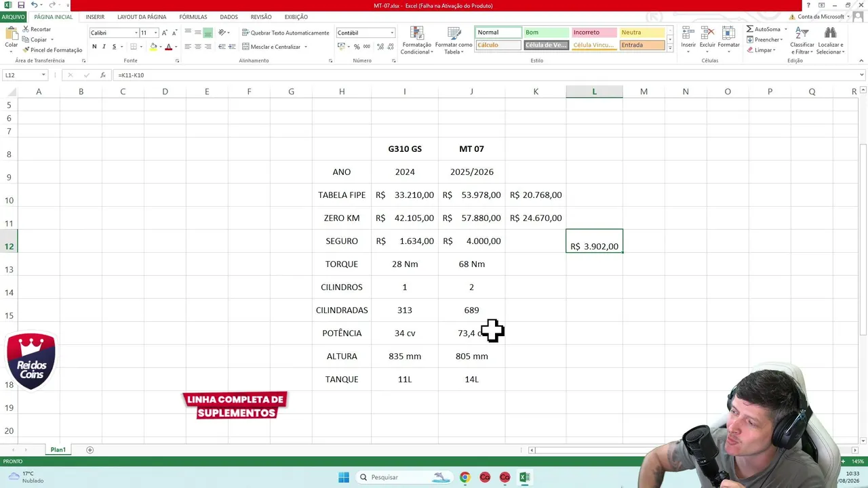The height and width of the screenshot is (488, 868).
Task: Undo the last action
Action: pos(34,5)
